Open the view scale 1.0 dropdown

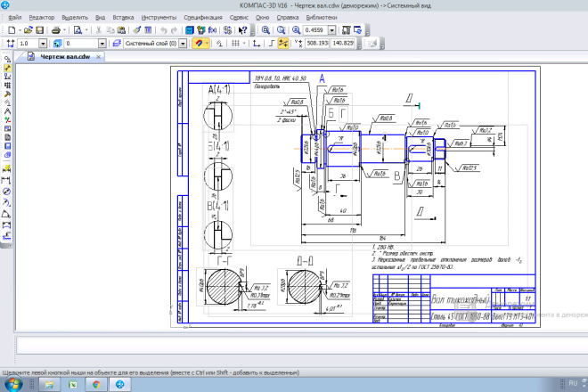pyautogui.click(x=43, y=44)
